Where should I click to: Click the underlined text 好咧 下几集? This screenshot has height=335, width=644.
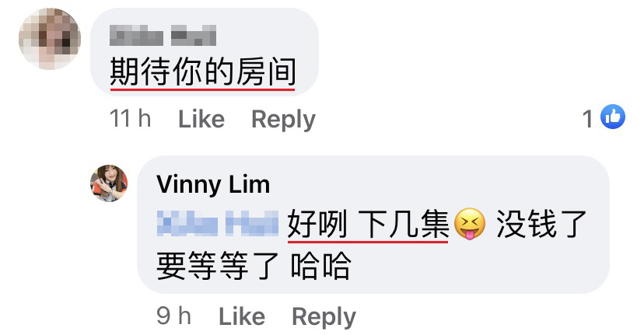[x=368, y=224]
